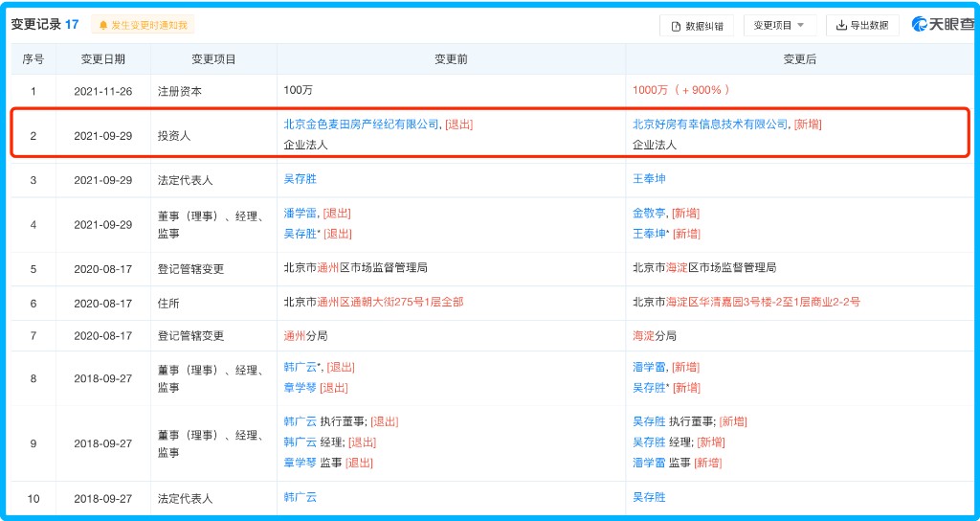Open 金敬亭 link in row 4
Image resolution: width=980 pixels, height=521 pixels.
[x=649, y=214]
